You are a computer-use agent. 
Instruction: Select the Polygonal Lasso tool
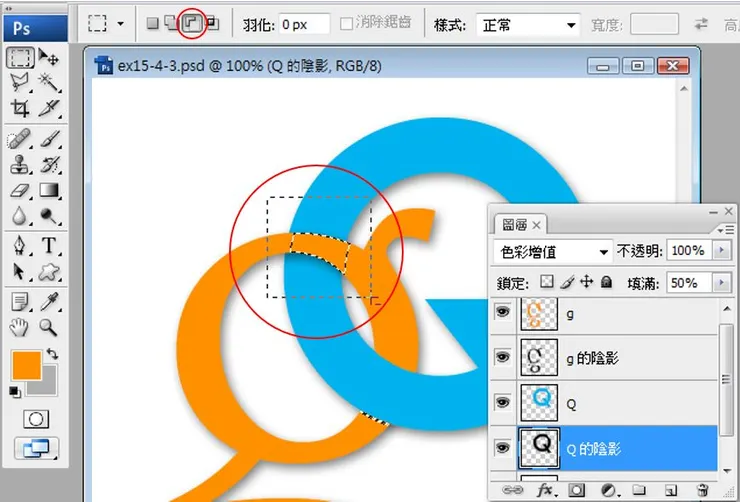[20, 83]
